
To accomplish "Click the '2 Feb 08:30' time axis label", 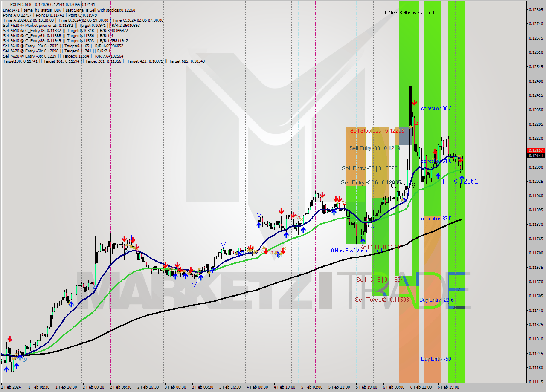I will click(x=120, y=387).
